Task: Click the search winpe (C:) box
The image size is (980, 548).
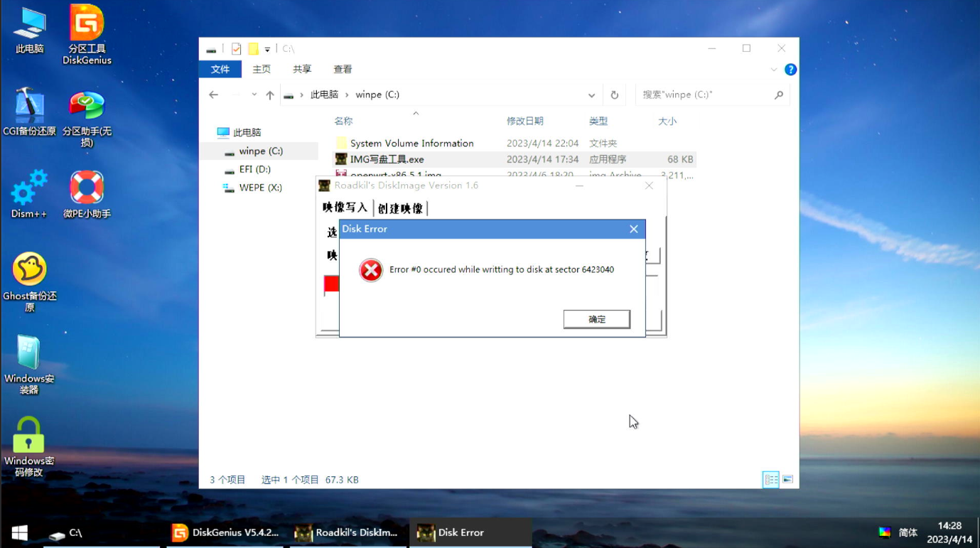Action: point(712,95)
